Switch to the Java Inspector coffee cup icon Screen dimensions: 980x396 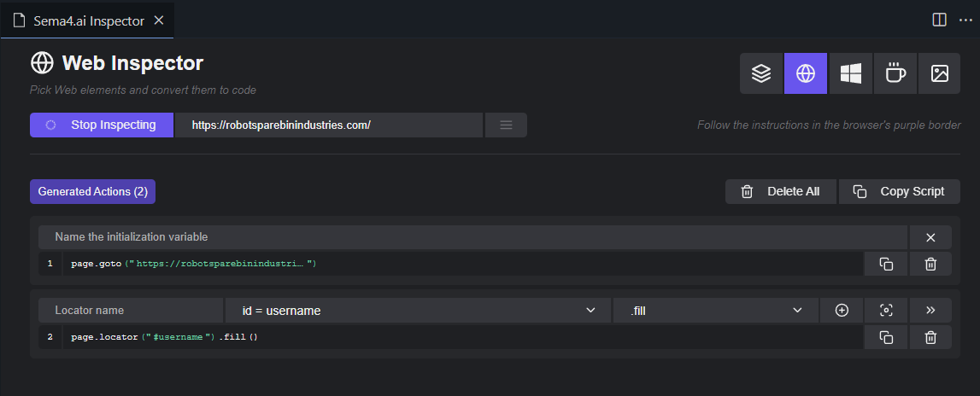895,73
